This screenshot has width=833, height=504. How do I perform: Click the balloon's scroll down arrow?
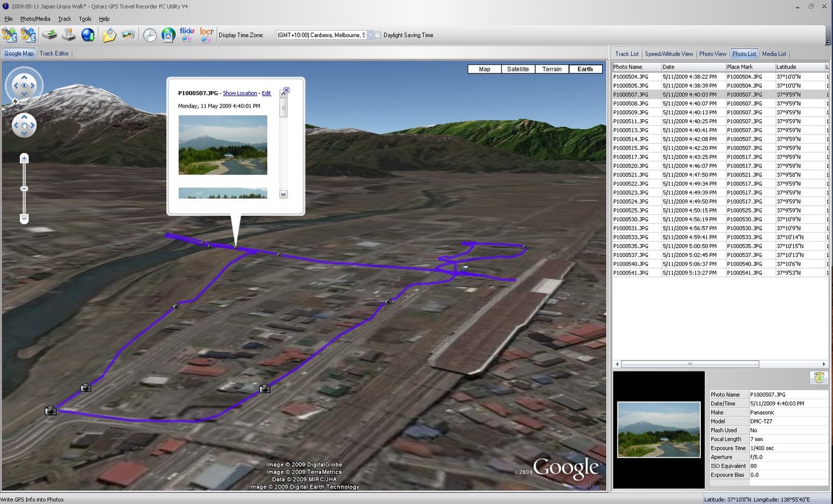click(x=283, y=194)
